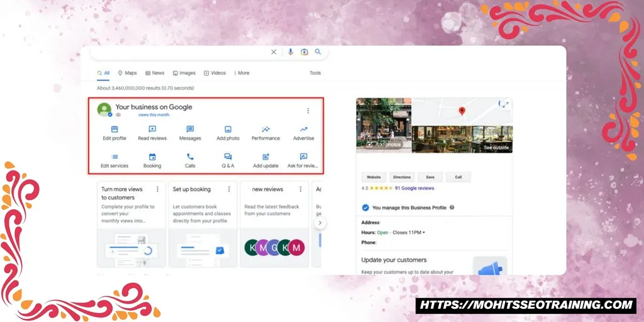
Task: Choose Add photo in business panel
Action: coord(228,133)
